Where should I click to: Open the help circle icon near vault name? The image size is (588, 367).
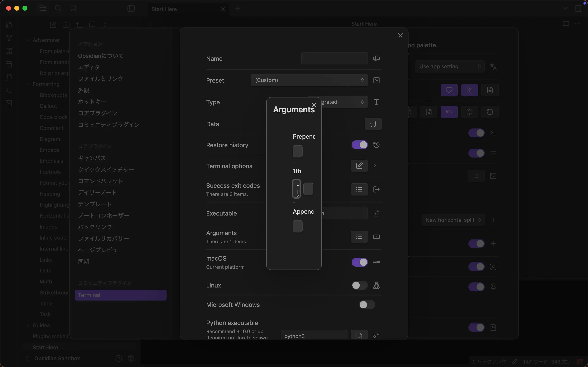tap(119, 358)
